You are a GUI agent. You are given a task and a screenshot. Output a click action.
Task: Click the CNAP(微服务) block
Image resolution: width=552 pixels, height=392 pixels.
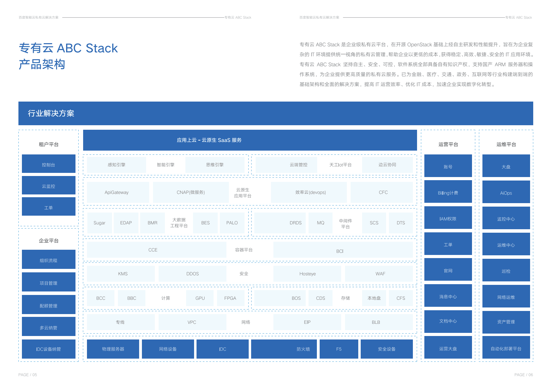(x=191, y=192)
